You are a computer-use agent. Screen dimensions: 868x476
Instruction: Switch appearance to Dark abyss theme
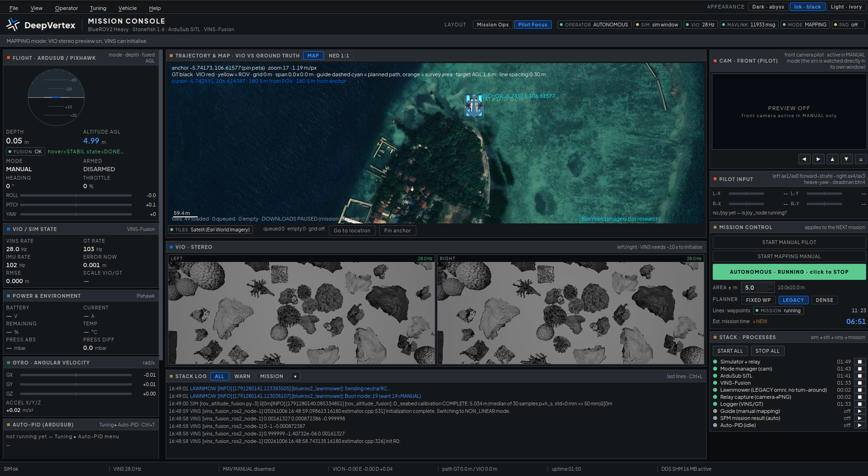(768, 7)
